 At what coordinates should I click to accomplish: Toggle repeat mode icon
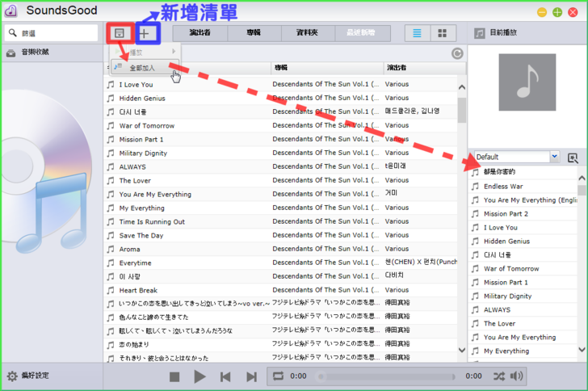pyautogui.click(x=279, y=376)
